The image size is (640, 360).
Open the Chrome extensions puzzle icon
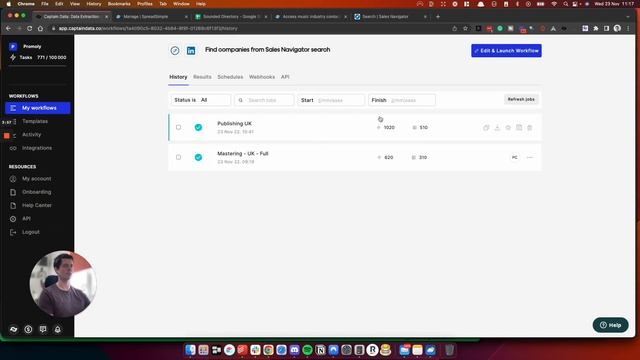point(596,29)
